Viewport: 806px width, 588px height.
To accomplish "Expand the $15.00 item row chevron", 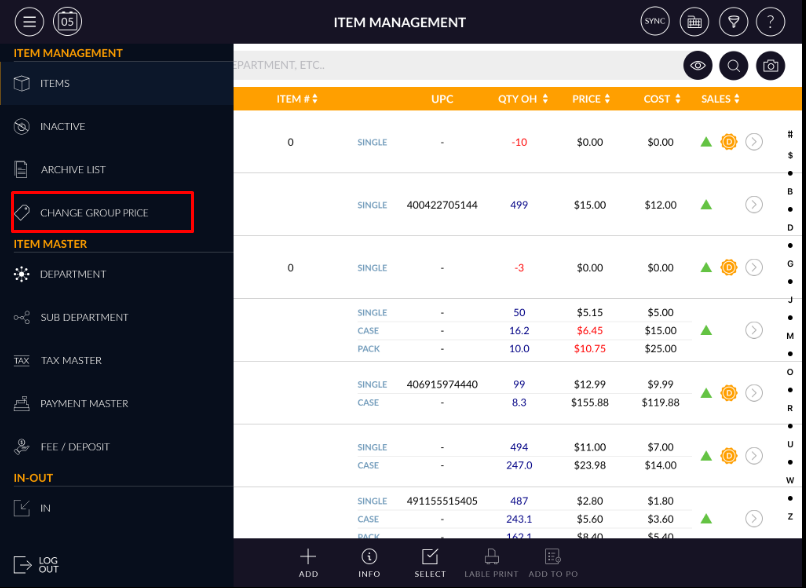I will pyautogui.click(x=754, y=205).
